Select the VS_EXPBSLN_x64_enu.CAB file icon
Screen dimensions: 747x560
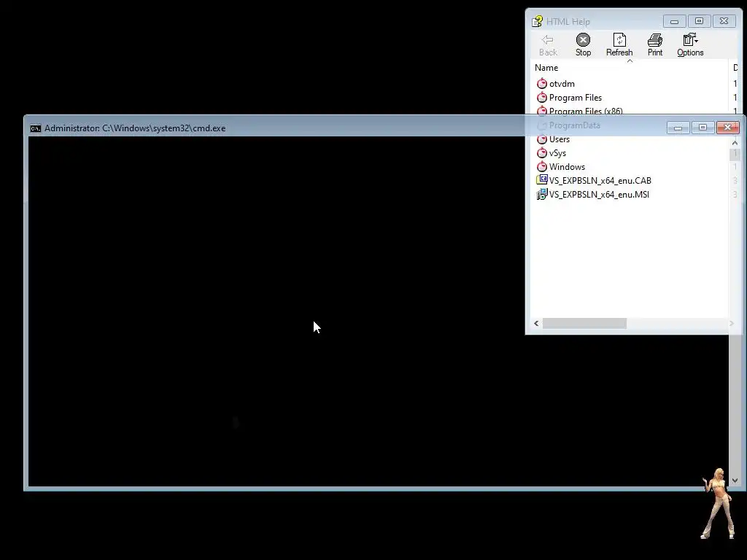(x=542, y=180)
